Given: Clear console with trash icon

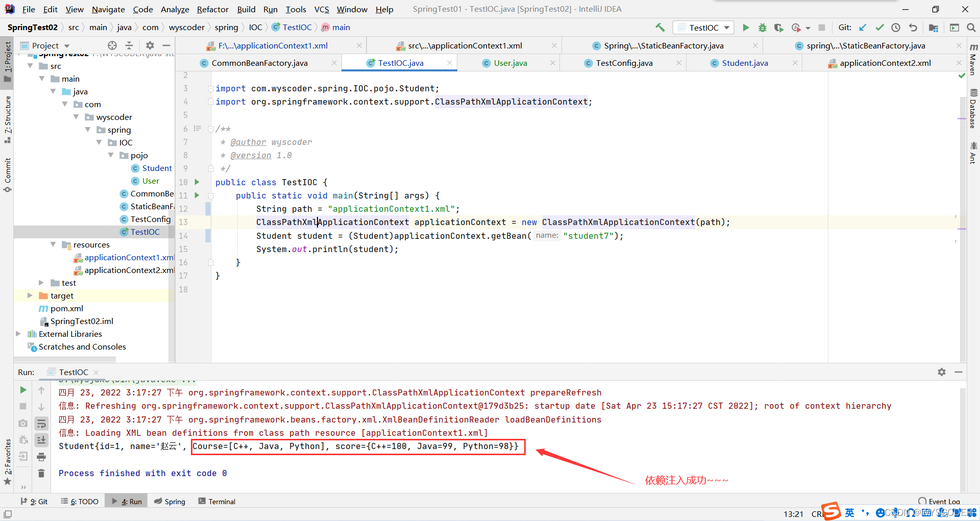Looking at the screenshot, I should coord(41,474).
